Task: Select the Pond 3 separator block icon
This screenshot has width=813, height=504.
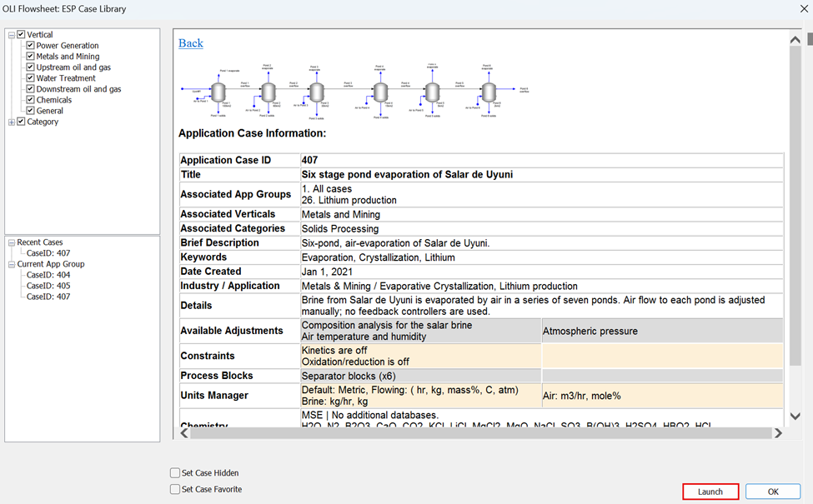Action: 317,92
